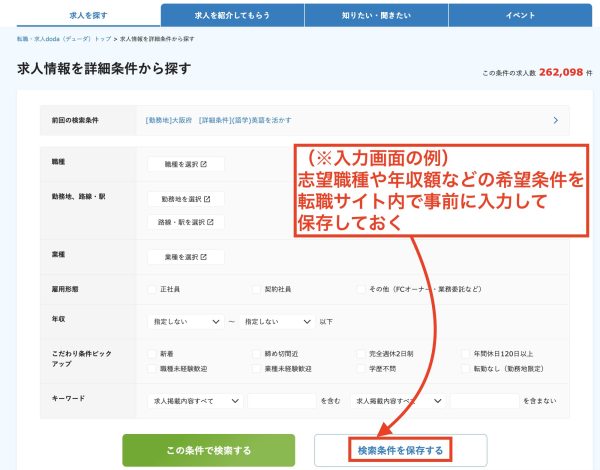Enable the 完全週休2日制 checkbox

click(x=363, y=354)
